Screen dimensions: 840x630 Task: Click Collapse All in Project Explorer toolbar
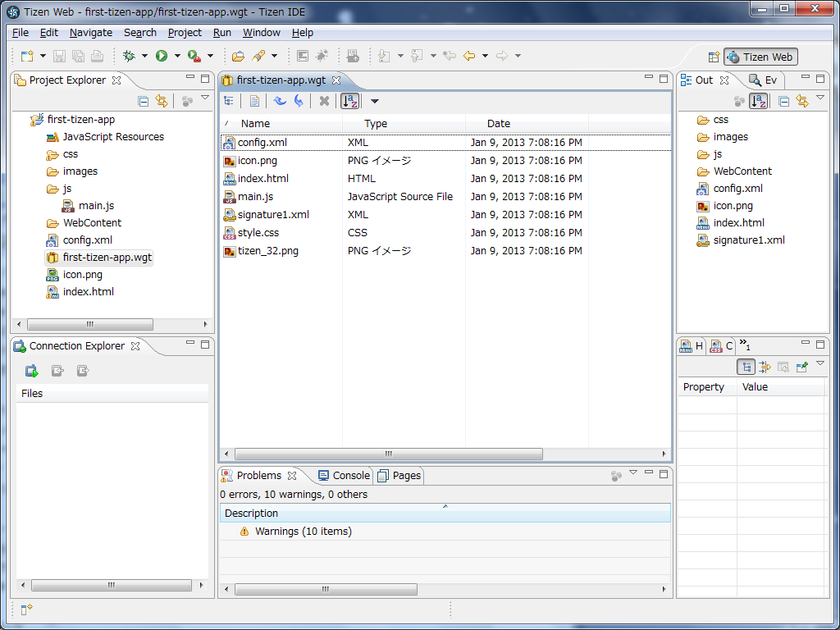[143, 101]
